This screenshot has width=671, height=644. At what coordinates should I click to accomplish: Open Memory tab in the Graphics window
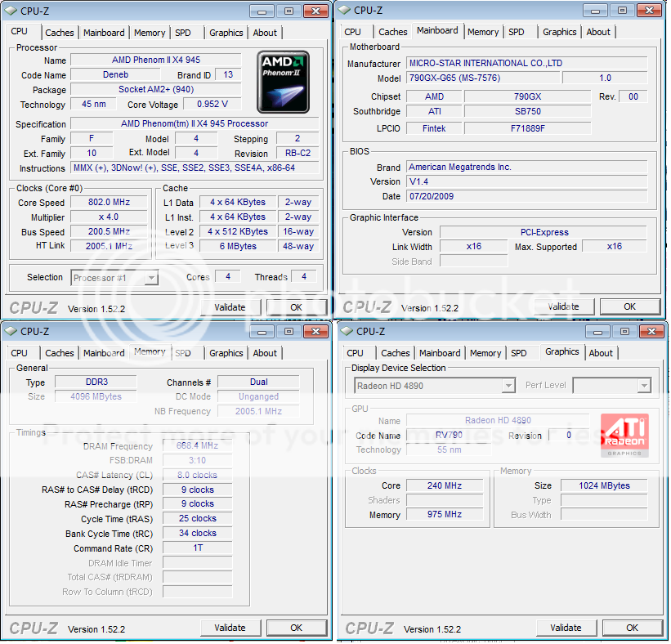(485, 353)
